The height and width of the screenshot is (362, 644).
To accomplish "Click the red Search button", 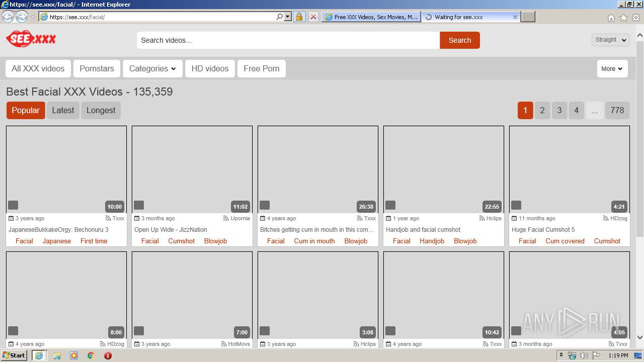I will (x=460, y=40).
